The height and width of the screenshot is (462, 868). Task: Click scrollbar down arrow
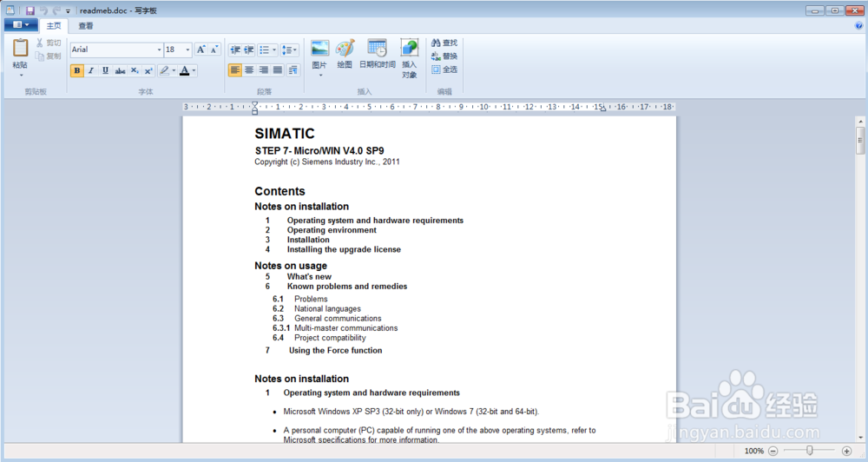pos(860,438)
